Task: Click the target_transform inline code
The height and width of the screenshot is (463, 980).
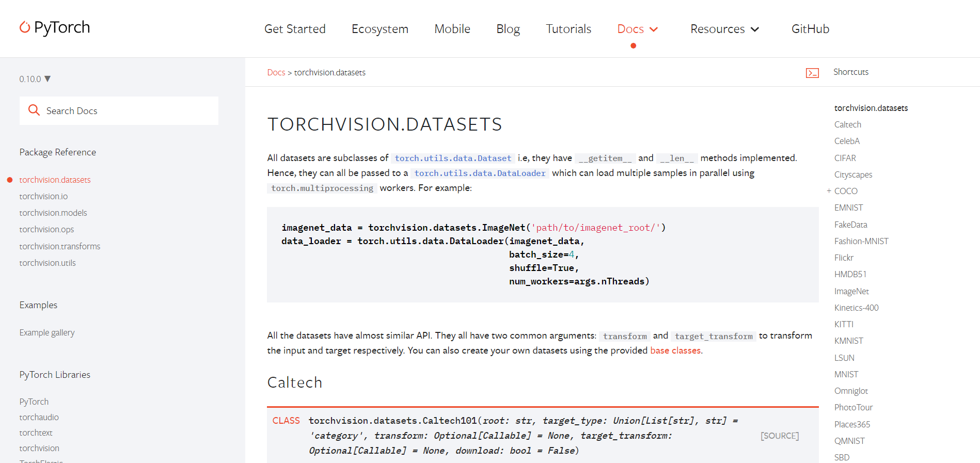Action: [714, 337]
